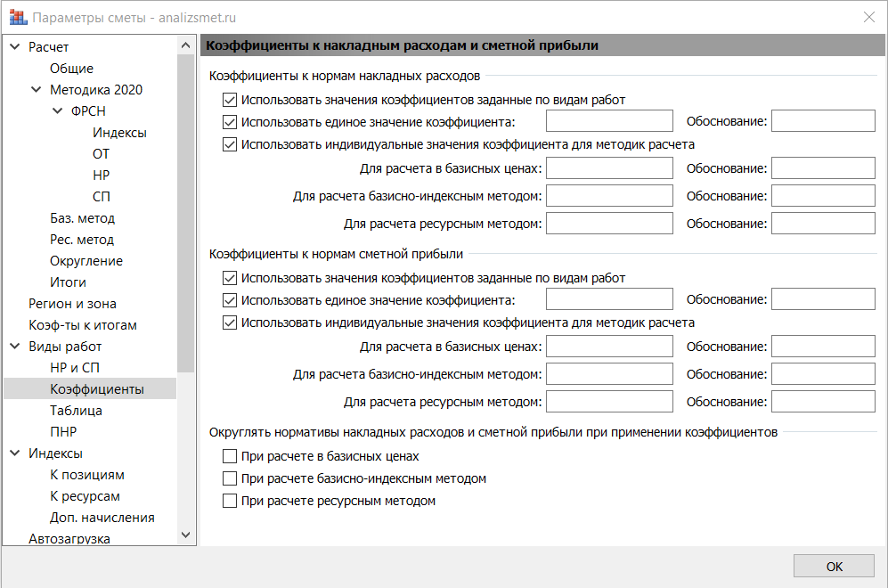Click the tree vertical scrollbar thumb
The image size is (888, 588).
click(186, 214)
